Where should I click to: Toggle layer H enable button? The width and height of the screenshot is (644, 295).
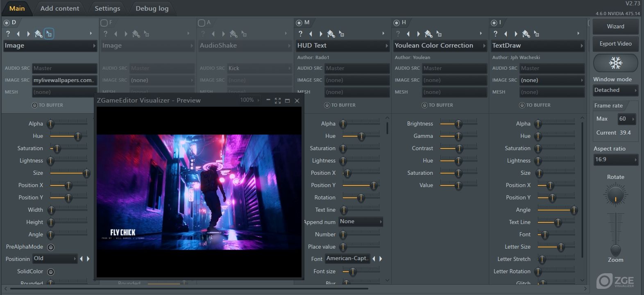(397, 23)
